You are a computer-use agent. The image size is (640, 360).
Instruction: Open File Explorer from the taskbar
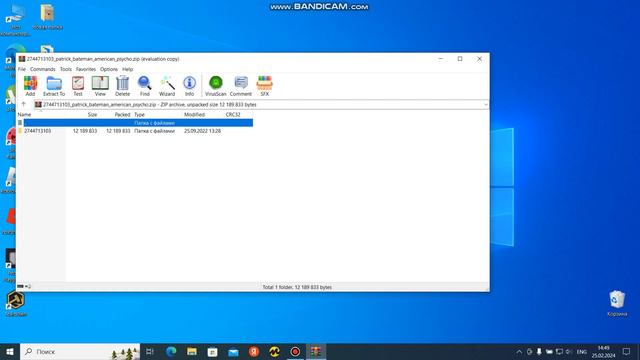pyautogui.click(x=192, y=351)
